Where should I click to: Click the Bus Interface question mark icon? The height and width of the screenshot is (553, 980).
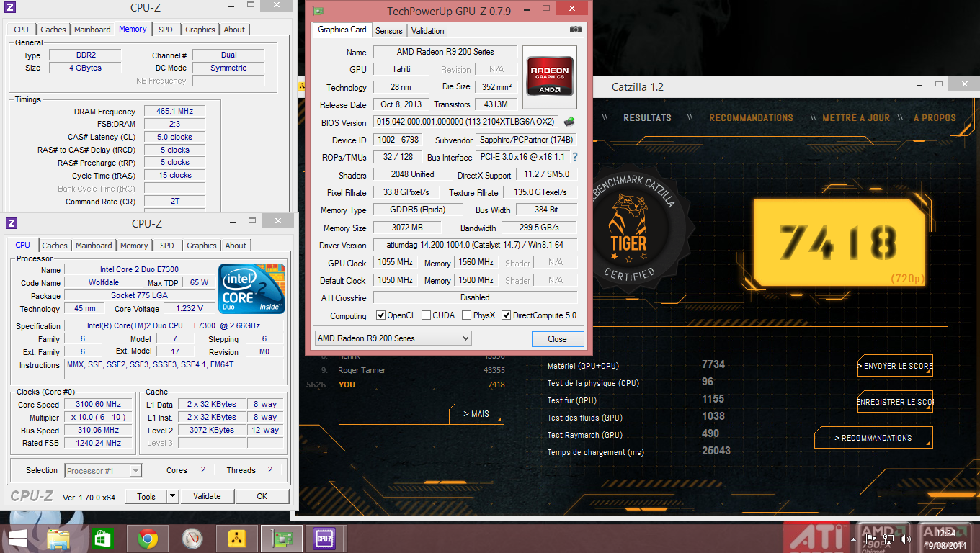coord(575,157)
